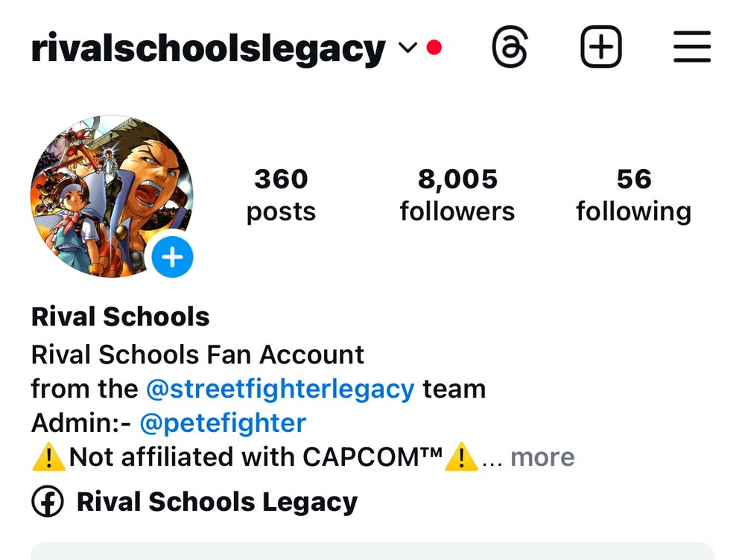The height and width of the screenshot is (560, 745).
Task: Click the first warning emoji in bio
Action: pos(48,457)
